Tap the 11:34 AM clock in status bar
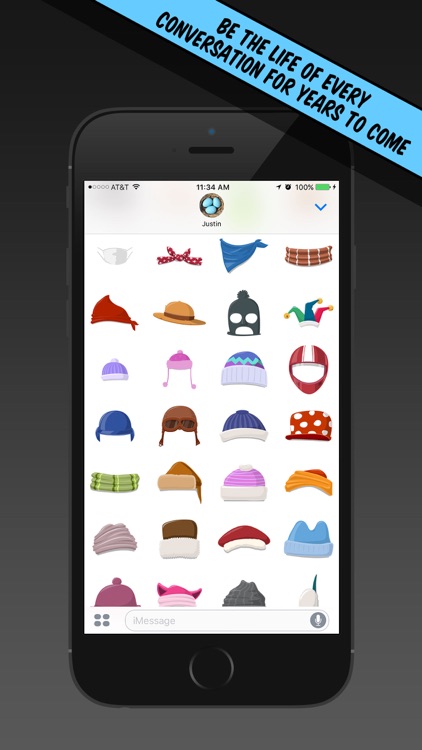Viewport: 422px width, 750px height. pyautogui.click(x=213, y=187)
